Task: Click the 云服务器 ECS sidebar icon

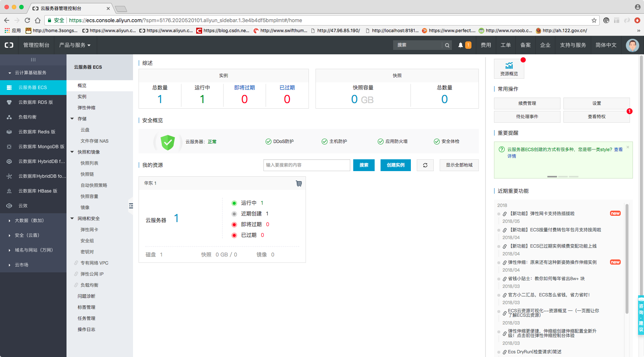Action: coord(9,88)
